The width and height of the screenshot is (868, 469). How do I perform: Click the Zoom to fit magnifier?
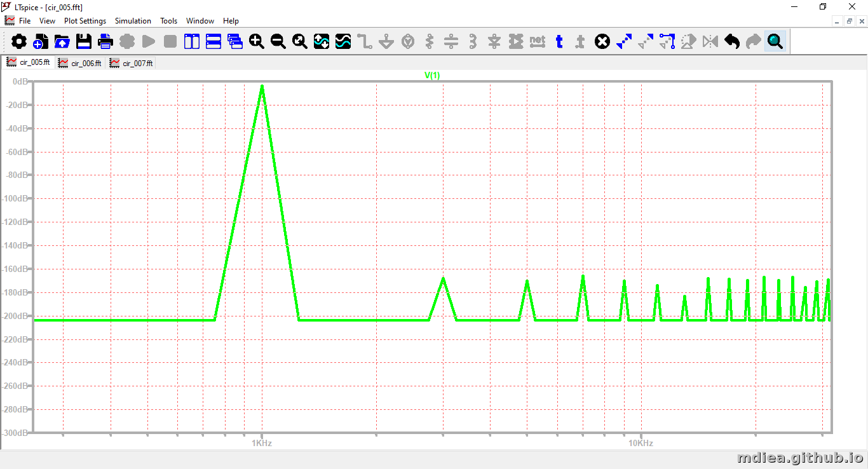(300, 42)
